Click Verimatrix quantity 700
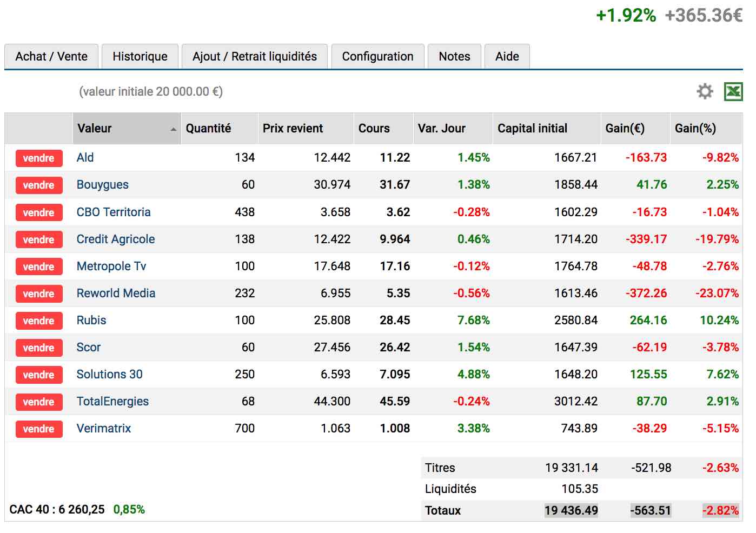This screenshot has width=756, height=533. 245,428
